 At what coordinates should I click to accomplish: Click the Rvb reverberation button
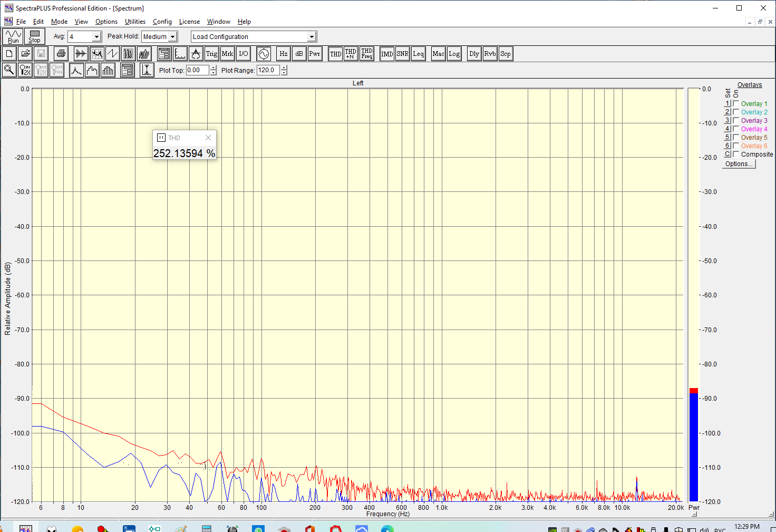[490, 54]
